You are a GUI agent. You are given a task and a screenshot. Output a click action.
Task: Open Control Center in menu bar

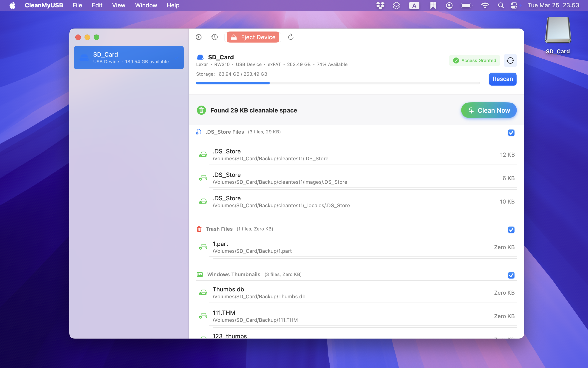[x=514, y=5]
